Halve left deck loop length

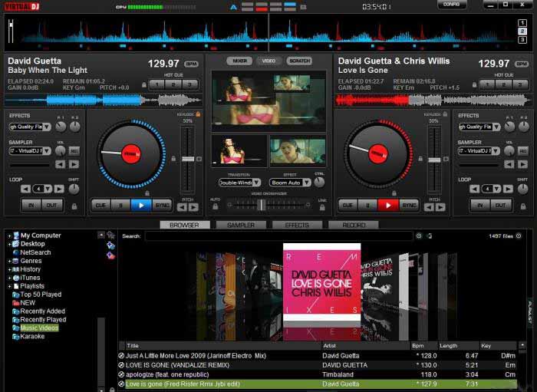coord(25,189)
